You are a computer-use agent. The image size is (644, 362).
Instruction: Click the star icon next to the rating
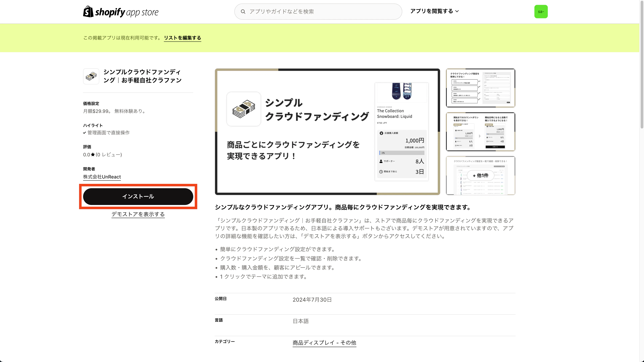point(93,155)
